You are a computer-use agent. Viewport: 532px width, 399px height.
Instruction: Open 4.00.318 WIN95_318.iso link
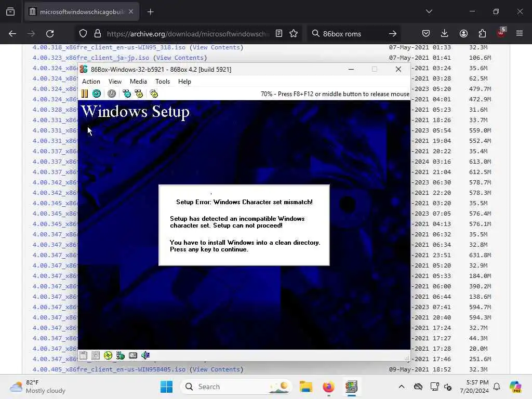click(109, 47)
